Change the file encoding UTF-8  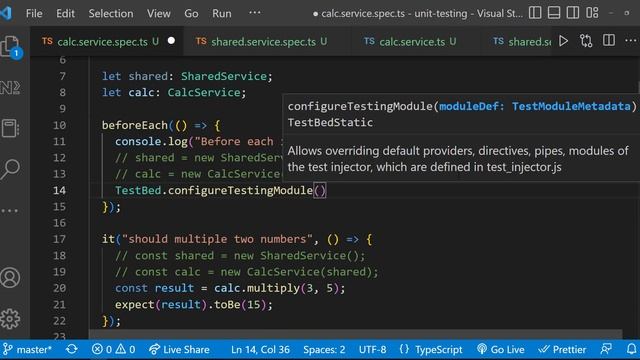click(x=372, y=349)
